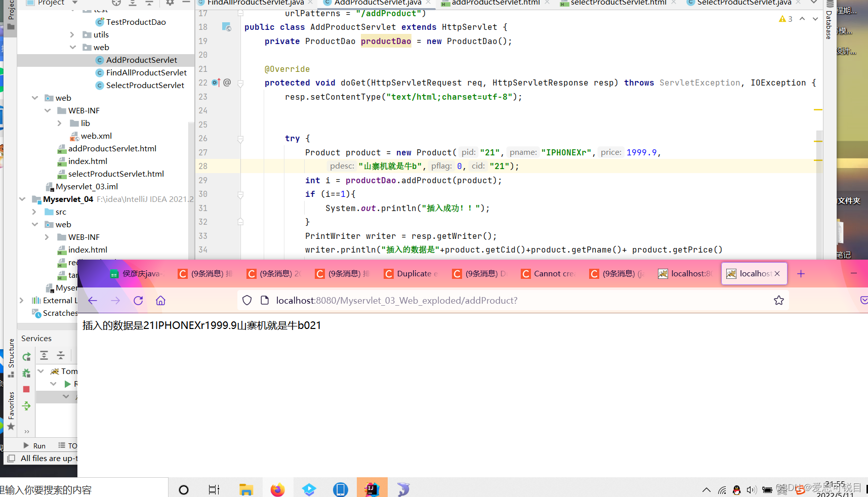Open a new Firefox tab with plus button
868x497 pixels.
[x=801, y=273]
